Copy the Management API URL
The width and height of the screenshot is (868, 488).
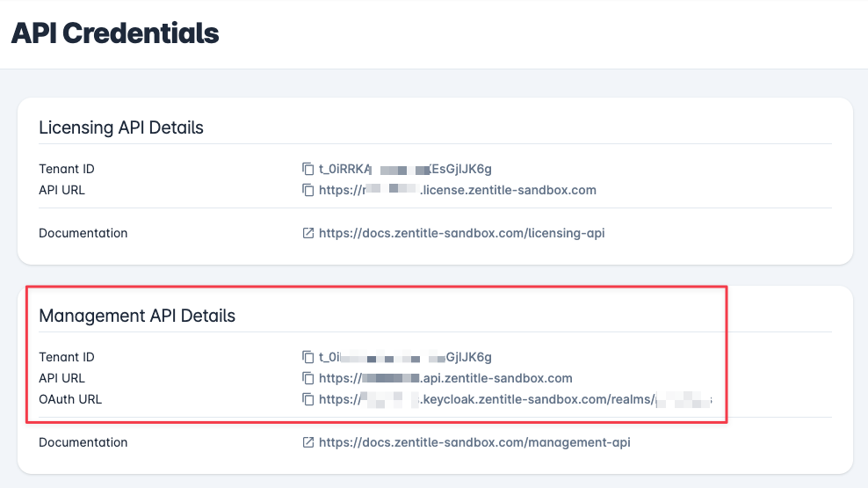pyautogui.click(x=307, y=378)
